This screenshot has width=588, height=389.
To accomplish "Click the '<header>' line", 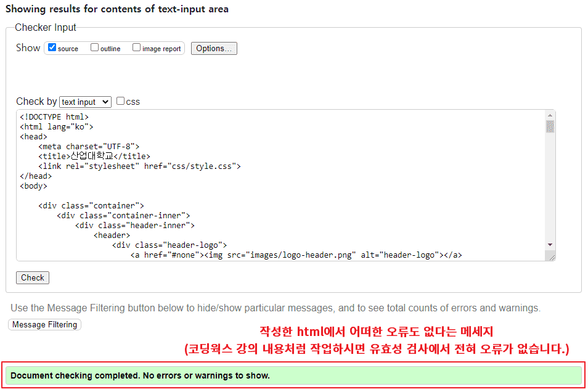I will coord(112,235).
